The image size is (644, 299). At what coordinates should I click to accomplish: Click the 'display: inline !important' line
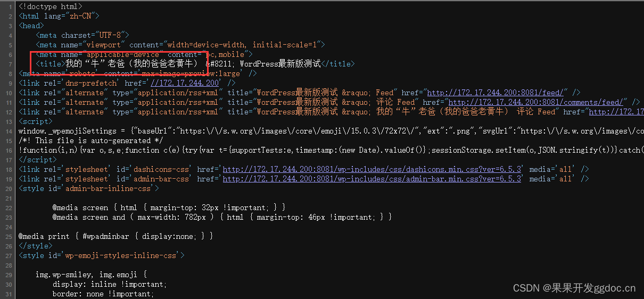coord(110,284)
